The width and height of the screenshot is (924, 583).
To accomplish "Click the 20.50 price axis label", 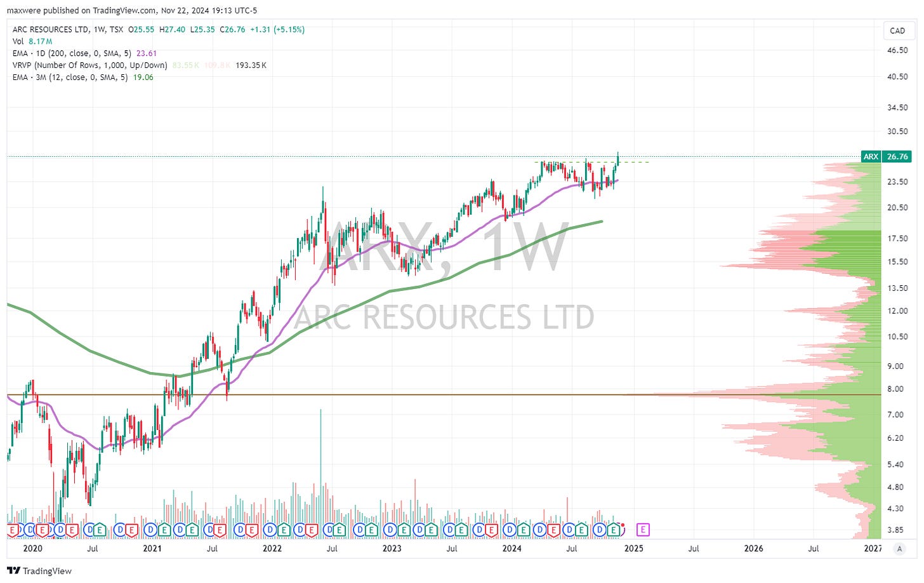I will click(897, 208).
